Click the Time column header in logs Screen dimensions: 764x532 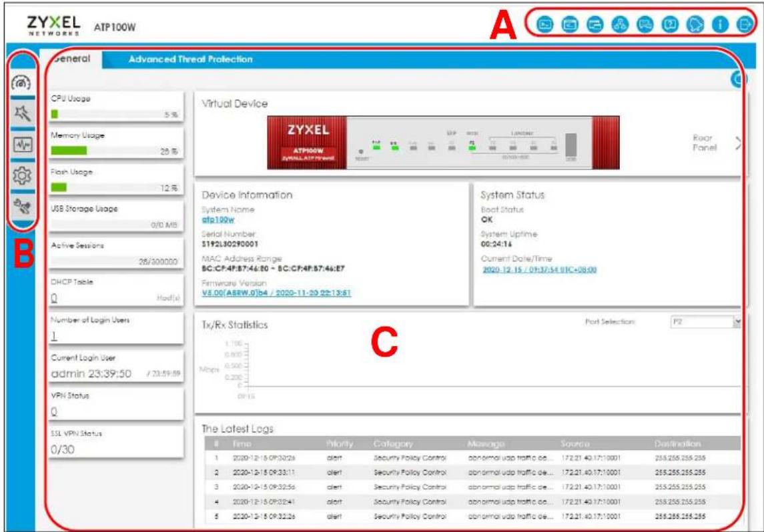[242, 444]
